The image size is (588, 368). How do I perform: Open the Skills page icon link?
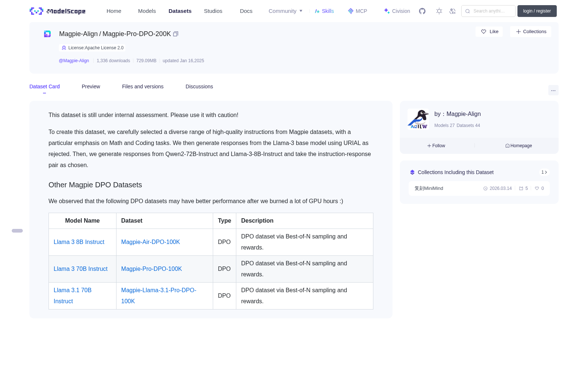[x=324, y=11]
